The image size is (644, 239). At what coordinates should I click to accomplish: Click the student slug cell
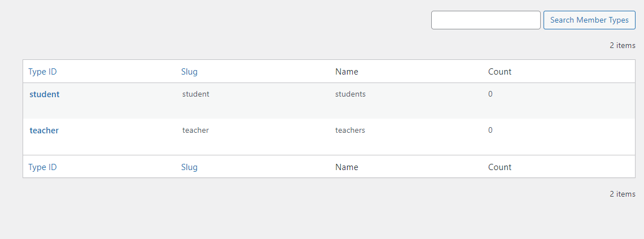pyautogui.click(x=196, y=94)
